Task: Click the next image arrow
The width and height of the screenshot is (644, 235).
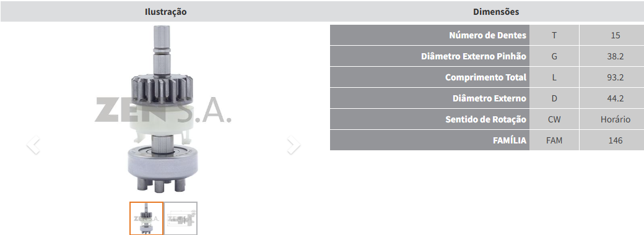Action: point(294,145)
